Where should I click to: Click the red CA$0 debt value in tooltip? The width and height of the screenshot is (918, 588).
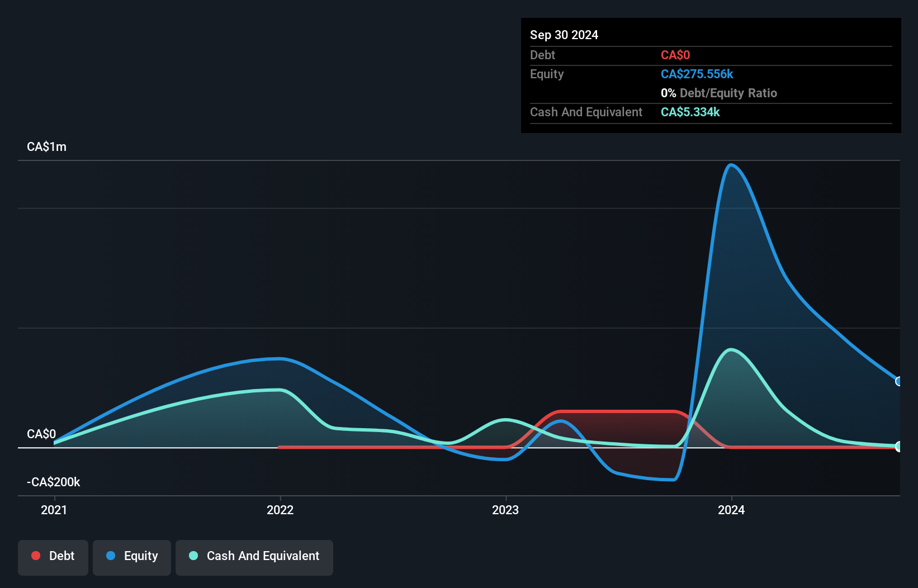click(x=675, y=55)
